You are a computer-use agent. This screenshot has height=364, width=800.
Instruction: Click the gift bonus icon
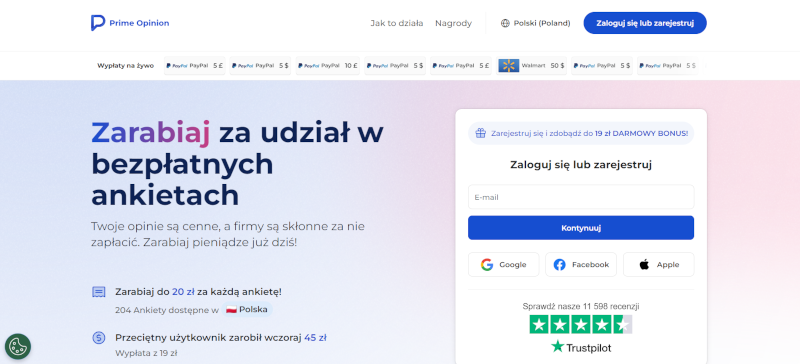481,133
